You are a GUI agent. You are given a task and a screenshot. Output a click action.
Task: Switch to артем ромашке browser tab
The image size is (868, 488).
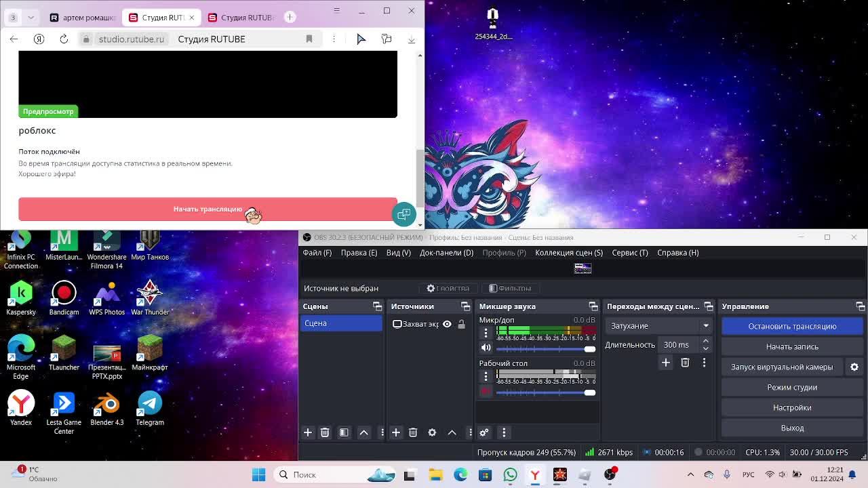pos(83,17)
